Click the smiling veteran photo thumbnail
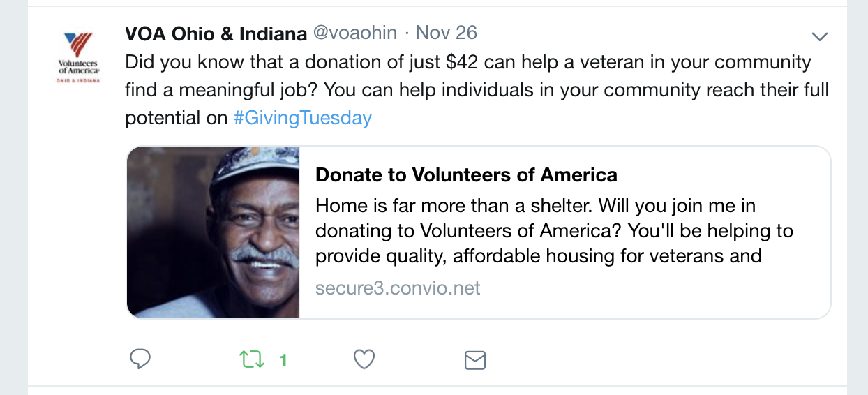Image resolution: width=868 pixels, height=395 pixels. (x=213, y=232)
